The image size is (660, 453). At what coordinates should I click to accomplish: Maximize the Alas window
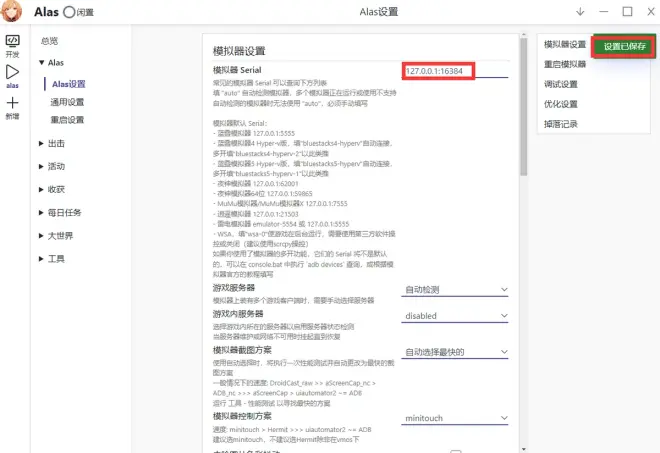click(x=627, y=12)
